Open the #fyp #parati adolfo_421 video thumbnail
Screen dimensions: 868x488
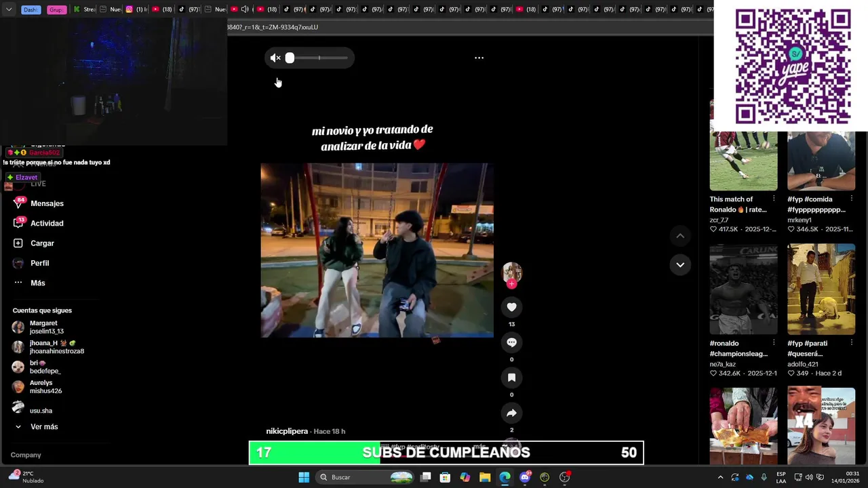tap(821, 289)
